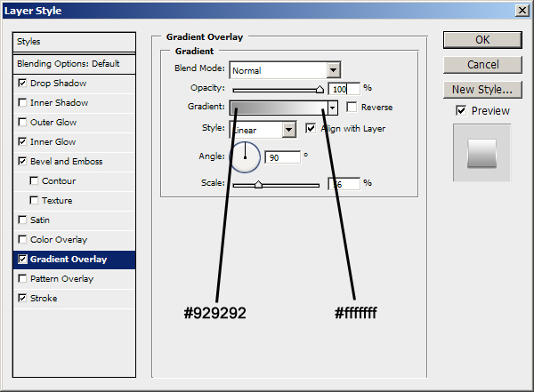
Task: Select the Drop Shadow label
Action: (58, 84)
